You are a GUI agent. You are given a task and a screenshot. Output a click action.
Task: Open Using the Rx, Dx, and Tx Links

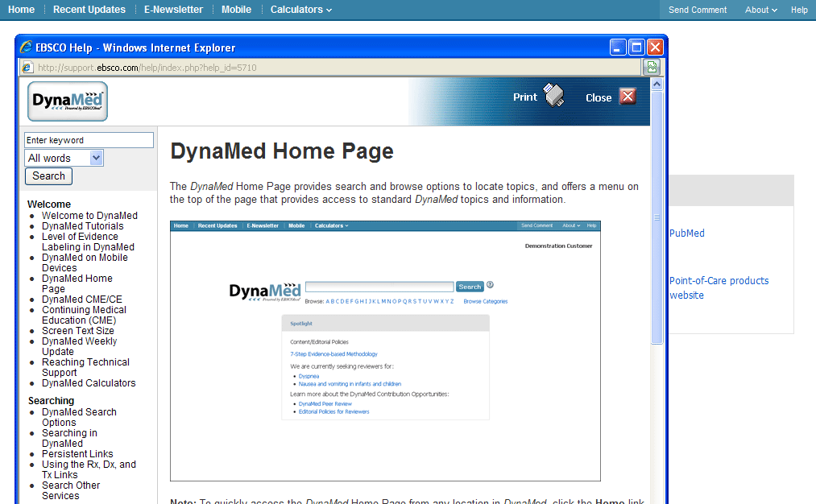(89, 469)
